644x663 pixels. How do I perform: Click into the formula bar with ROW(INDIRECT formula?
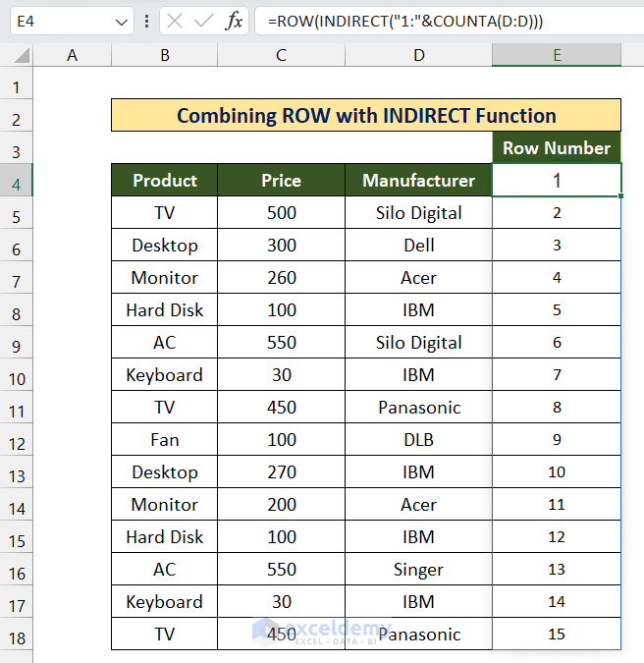(450, 21)
